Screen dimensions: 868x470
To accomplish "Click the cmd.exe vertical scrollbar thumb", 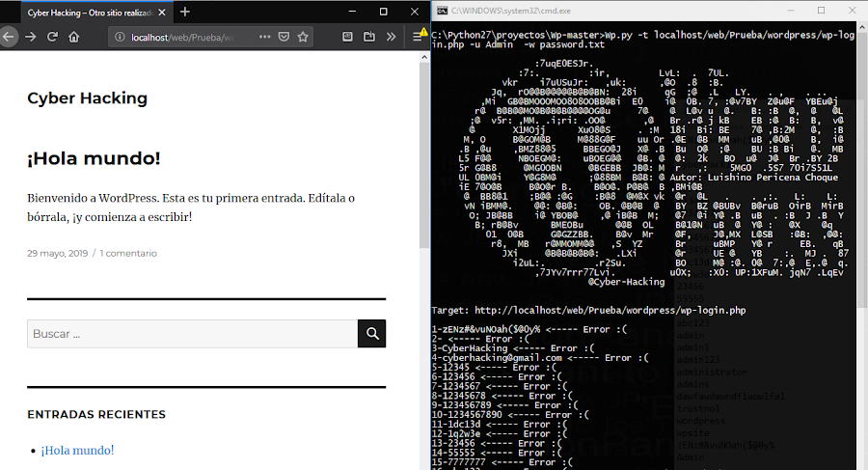I will coord(862,169).
